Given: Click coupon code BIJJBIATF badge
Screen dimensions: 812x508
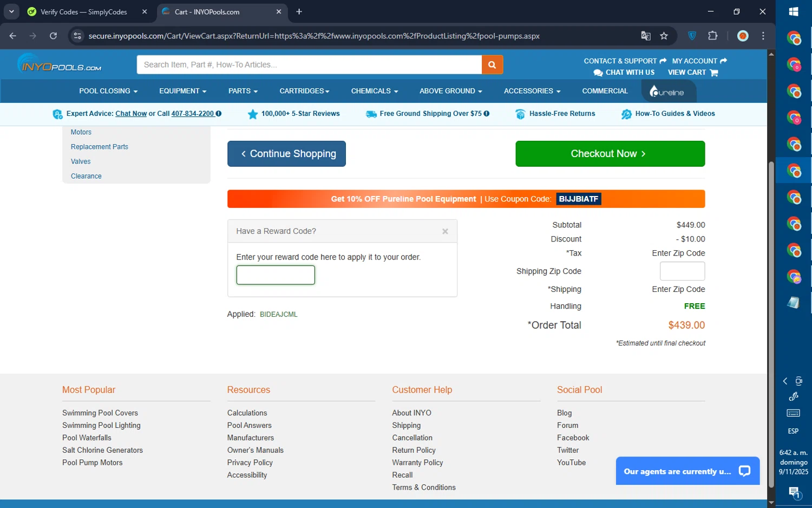Looking at the screenshot, I should 579,199.
